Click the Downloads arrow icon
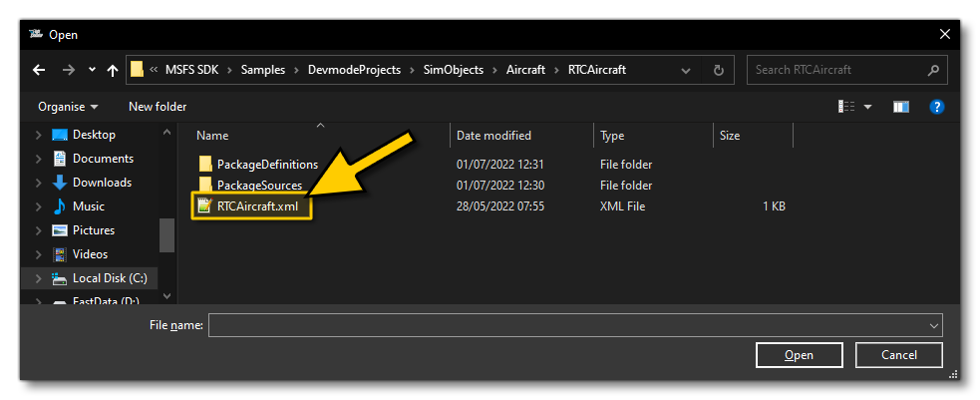Screen dimensions: 980x400 click(60, 183)
